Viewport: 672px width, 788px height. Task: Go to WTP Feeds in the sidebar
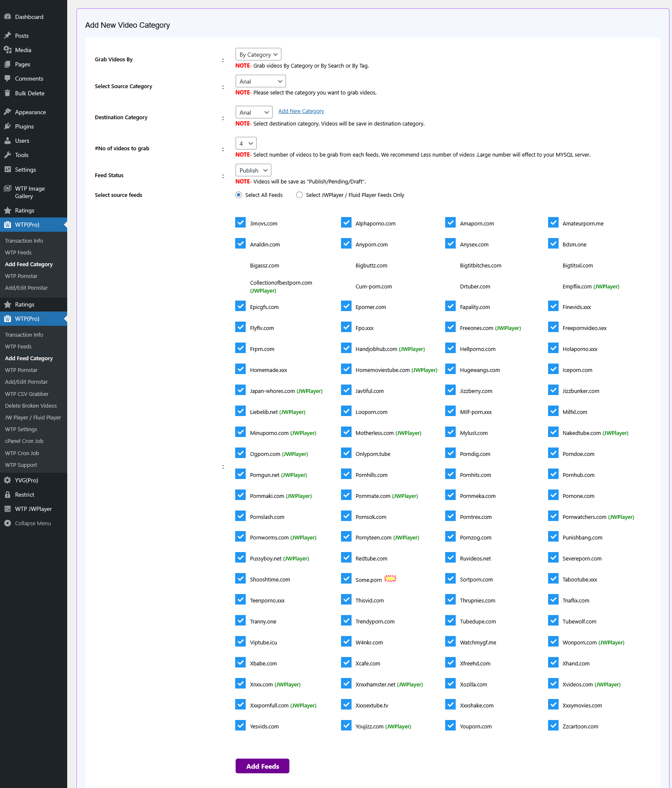pos(18,252)
